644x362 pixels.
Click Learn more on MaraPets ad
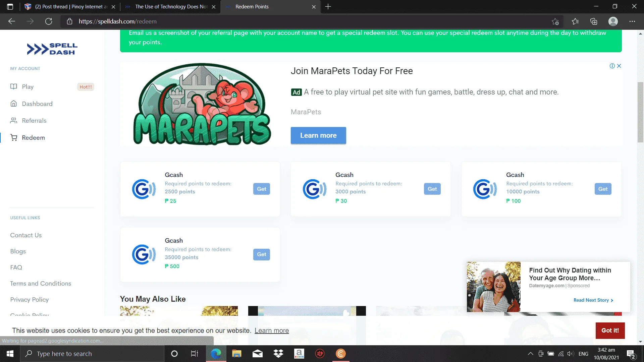click(x=318, y=135)
